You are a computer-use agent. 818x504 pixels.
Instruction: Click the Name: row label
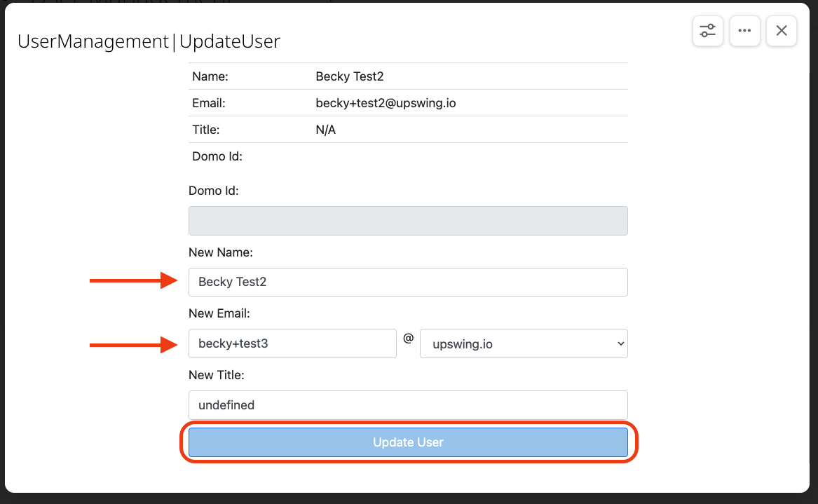pos(210,76)
